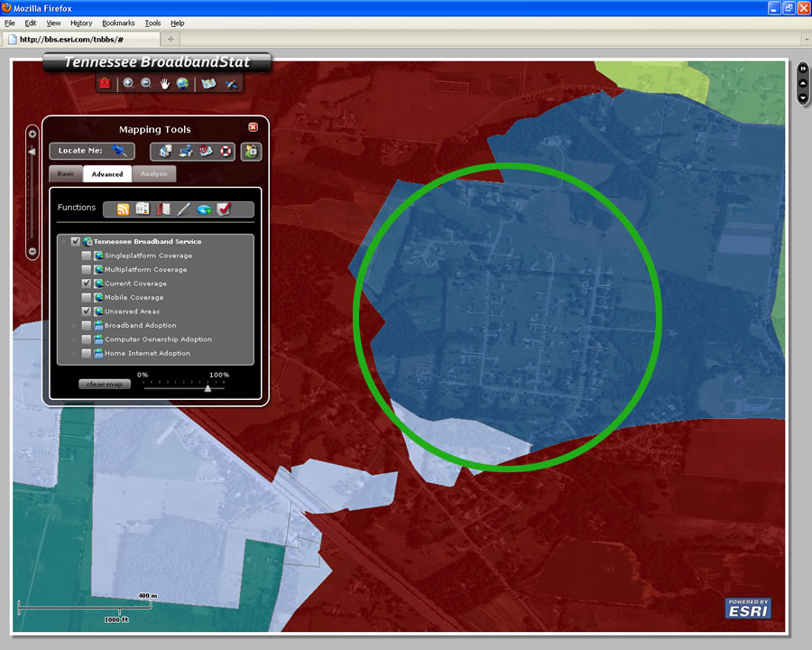812x650 pixels.
Task: Click the Locate Me button
Action: 92,151
